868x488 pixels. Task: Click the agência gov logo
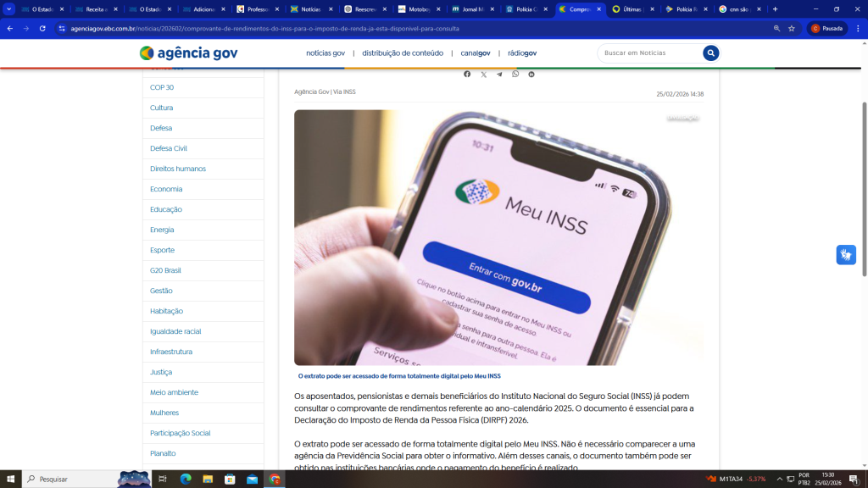click(188, 53)
